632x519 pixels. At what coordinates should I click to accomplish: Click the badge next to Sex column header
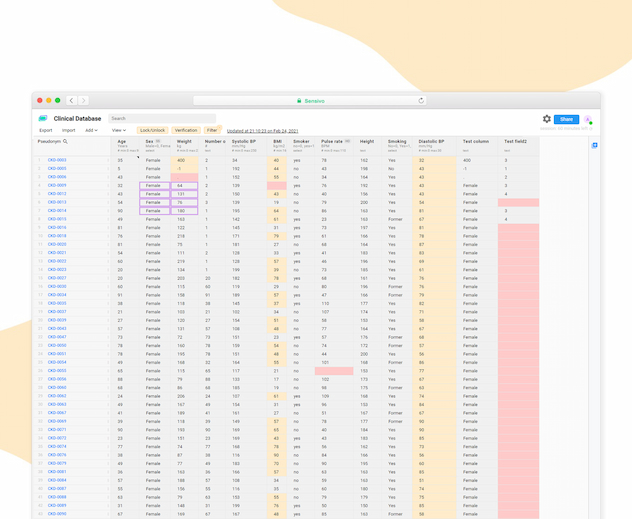click(158, 141)
